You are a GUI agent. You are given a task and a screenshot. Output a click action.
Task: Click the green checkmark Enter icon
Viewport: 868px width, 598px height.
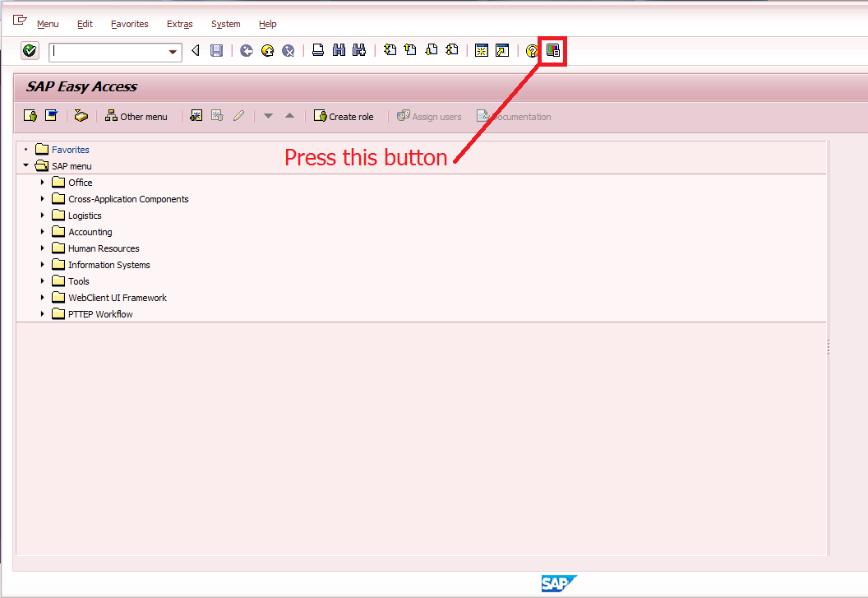30,50
